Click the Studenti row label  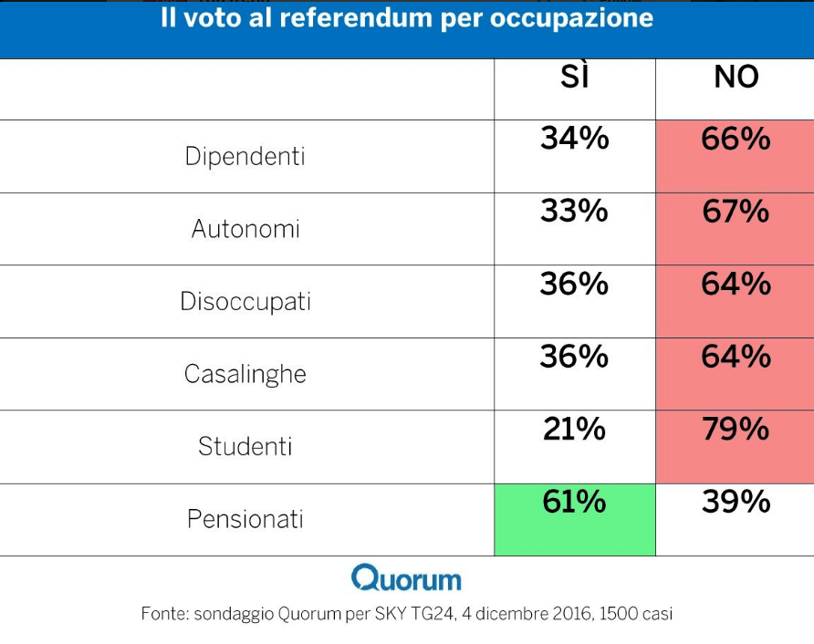coord(245,447)
